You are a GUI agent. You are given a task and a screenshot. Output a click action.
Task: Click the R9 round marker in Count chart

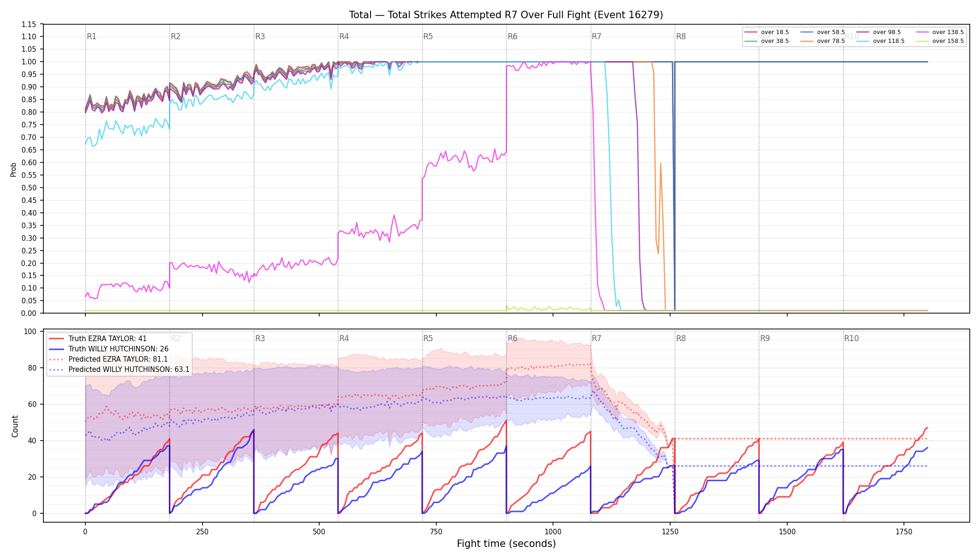[765, 338]
